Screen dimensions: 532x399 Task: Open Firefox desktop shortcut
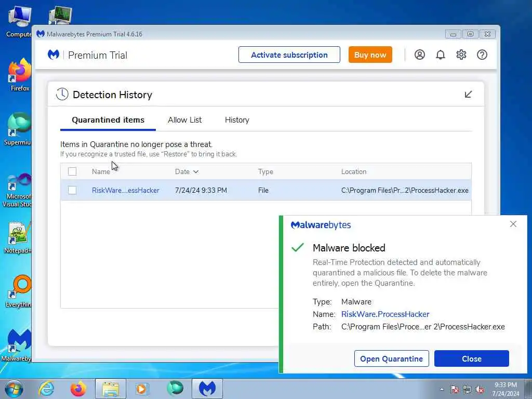click(19, 75)
